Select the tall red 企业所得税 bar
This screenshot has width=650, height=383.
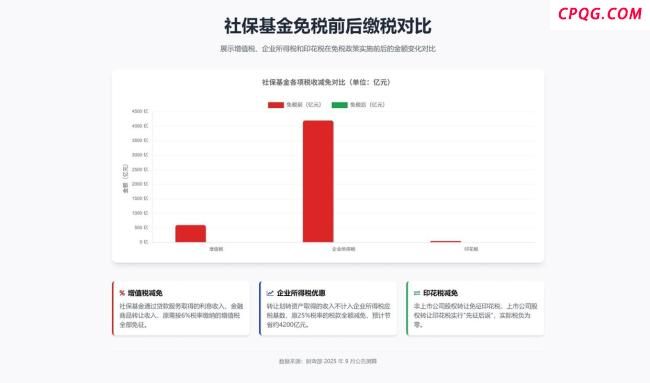[x=318, y=181]
